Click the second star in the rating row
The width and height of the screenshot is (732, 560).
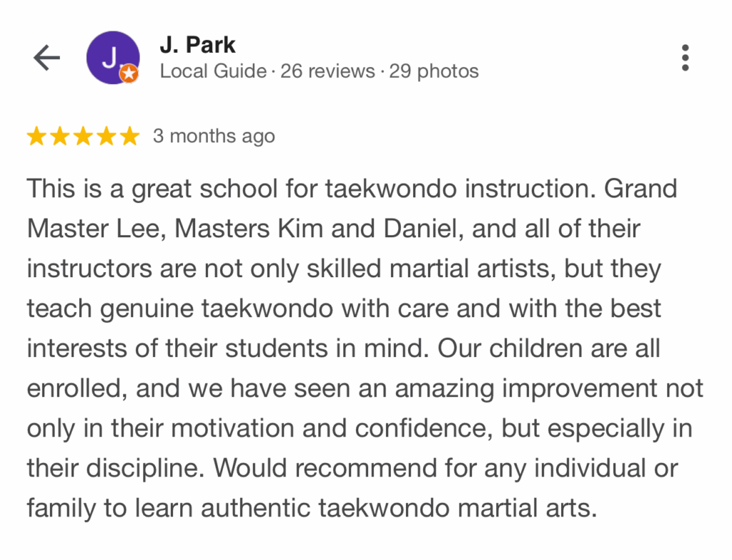tap(61, 135)
